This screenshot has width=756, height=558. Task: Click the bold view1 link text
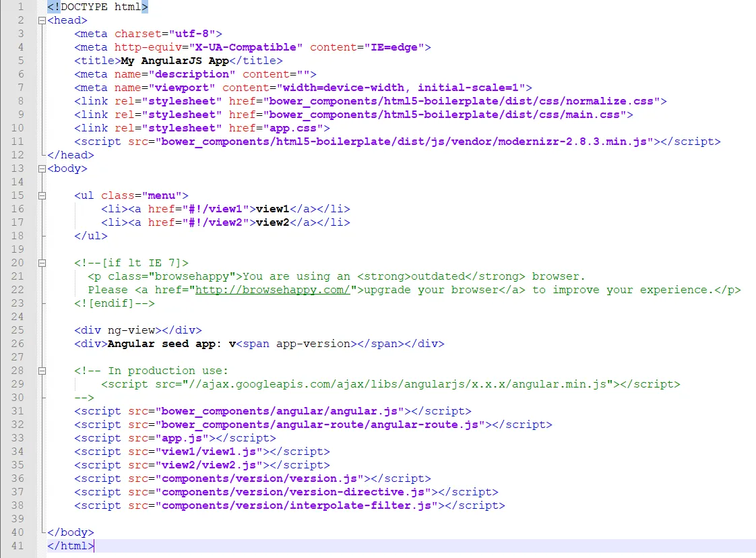(272, 210)
